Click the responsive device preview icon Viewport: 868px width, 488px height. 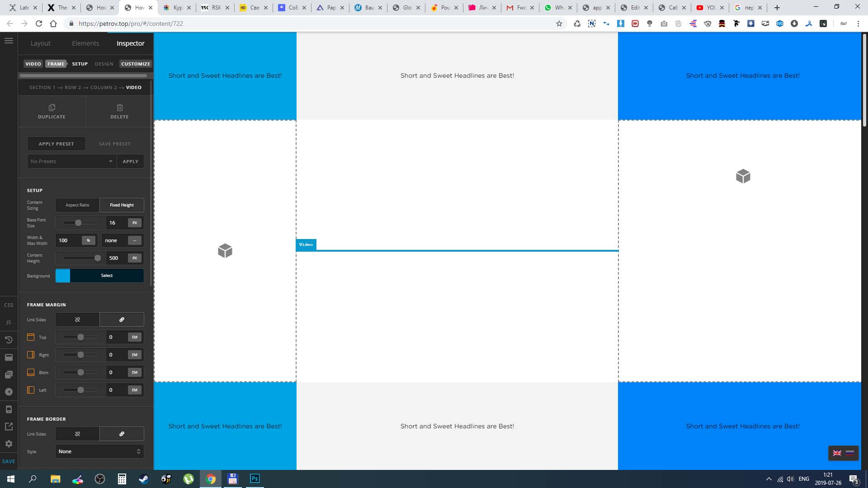click(x=9, y=409)
